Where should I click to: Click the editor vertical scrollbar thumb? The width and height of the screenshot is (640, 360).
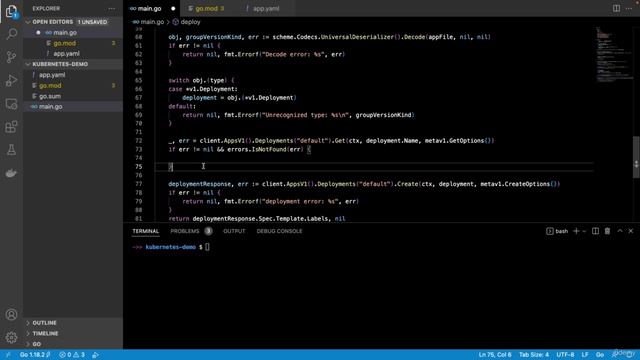click(636, 157)
